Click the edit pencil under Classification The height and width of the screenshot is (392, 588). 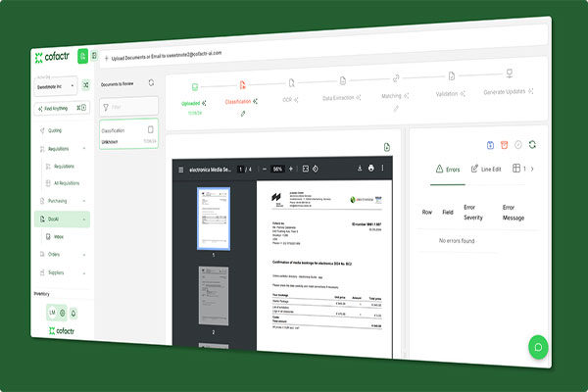point(243,114)
